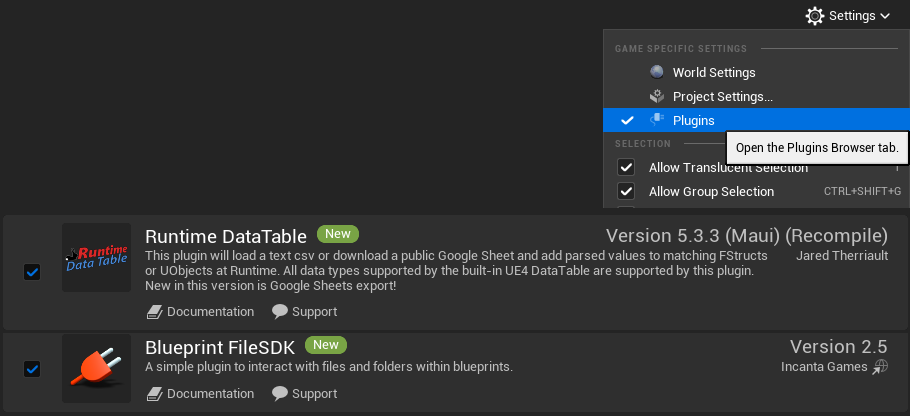Click Blueprint FileSDK Support speech-bubble icon
The width and height of the screenshot is (910, 416).
click(280, 393)
